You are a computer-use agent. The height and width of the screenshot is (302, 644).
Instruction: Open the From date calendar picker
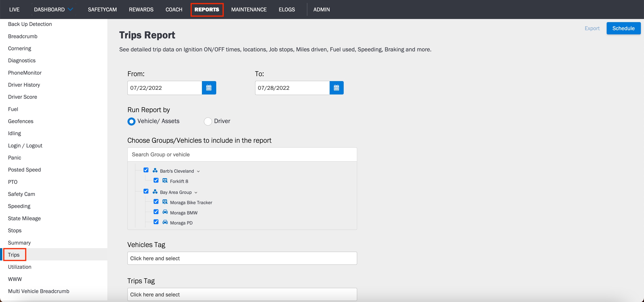(209, 88)
